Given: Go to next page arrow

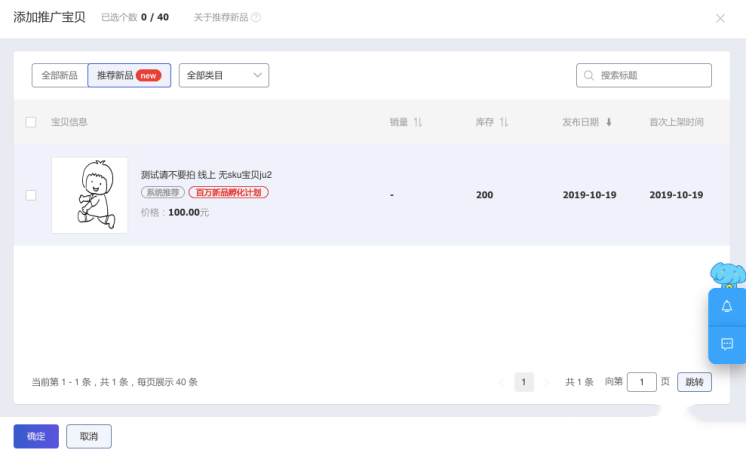Looking at the screenshot, I should (x=546, y=382).
